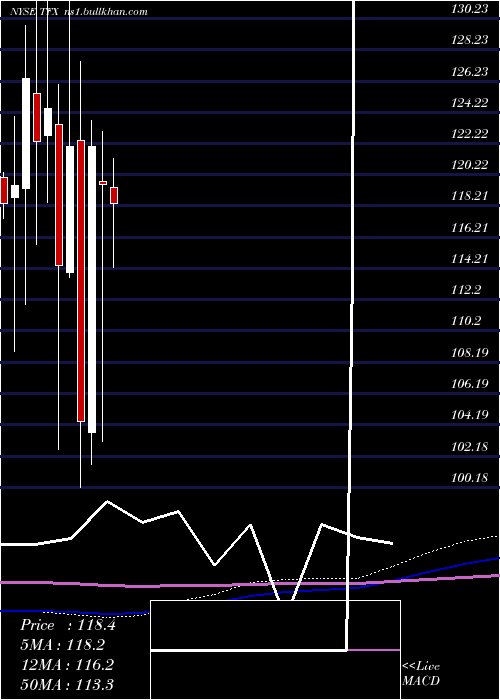Image resolution: width=500 pixels, height=700 pixels.
Task: Select the tallest red candlestick body
Action: tap(81, 281)
